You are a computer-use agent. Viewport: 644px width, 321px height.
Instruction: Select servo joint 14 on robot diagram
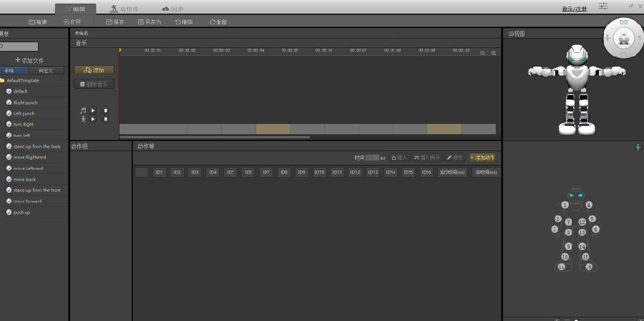(x=582, y=246)
